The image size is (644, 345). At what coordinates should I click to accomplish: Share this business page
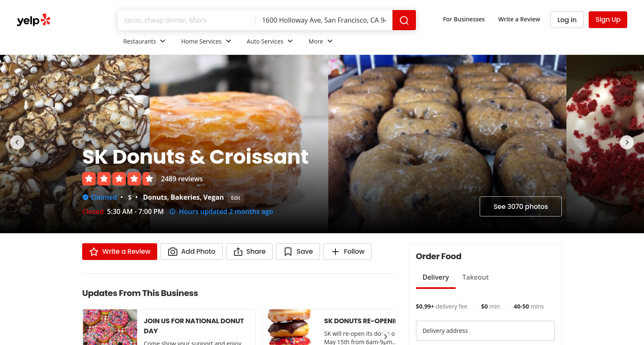(249, 252)
